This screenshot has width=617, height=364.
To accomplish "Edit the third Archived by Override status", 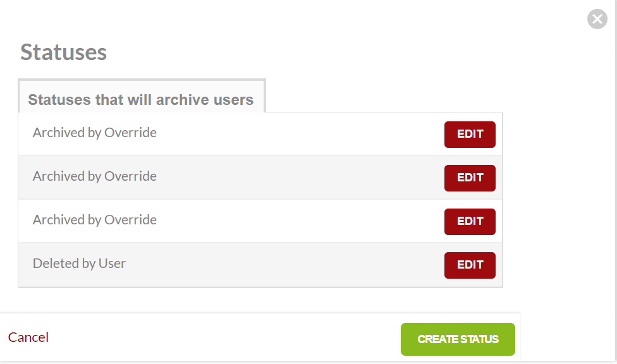I will tap(470, 221).
